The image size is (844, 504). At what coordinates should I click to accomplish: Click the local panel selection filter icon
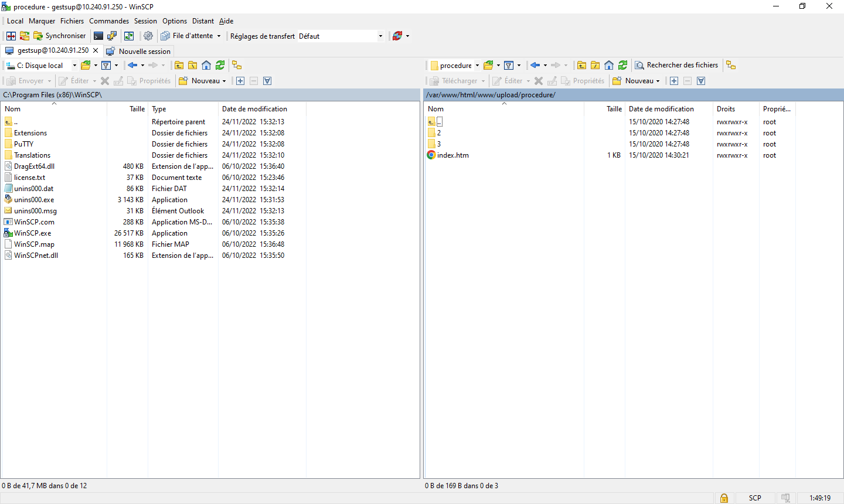point(267,81)
